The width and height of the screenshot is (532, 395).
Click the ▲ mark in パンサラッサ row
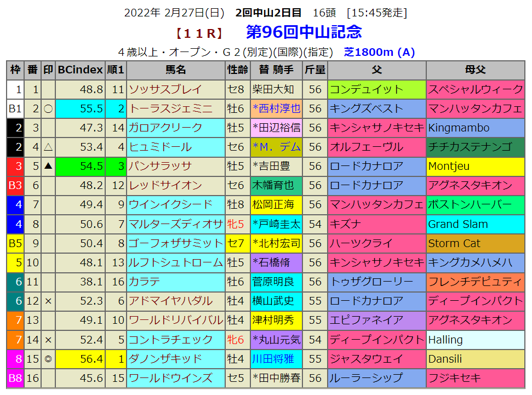[x=48, y=167]
